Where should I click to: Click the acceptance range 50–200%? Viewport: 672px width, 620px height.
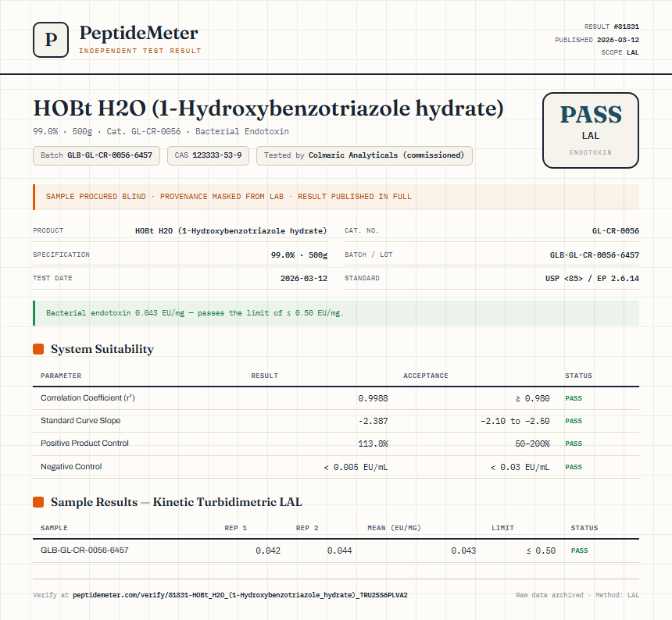click(532, 444)
